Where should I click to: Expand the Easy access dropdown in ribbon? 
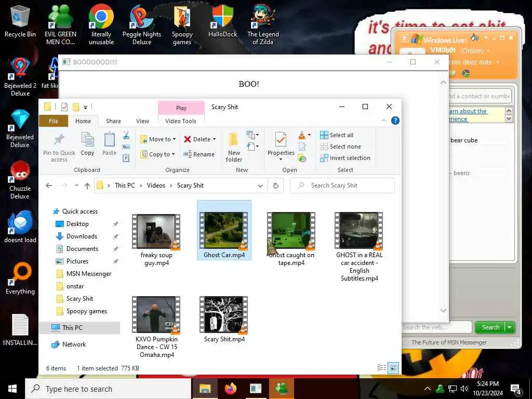(253, 147)
